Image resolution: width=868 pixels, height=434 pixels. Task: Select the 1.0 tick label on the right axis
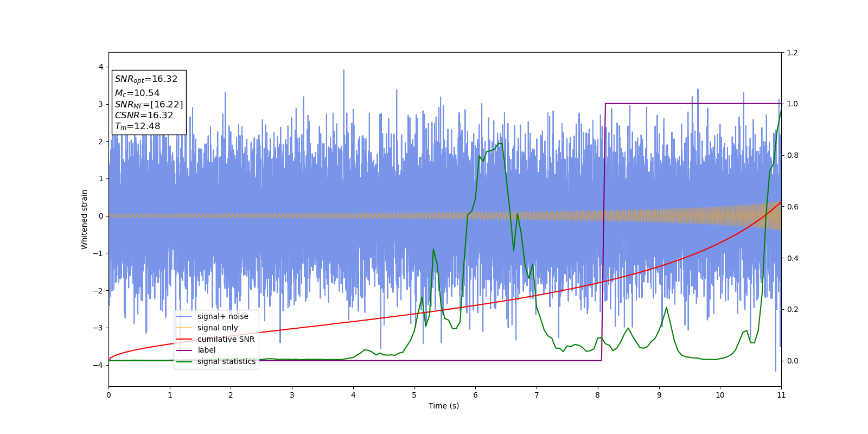tap(792, 104)
